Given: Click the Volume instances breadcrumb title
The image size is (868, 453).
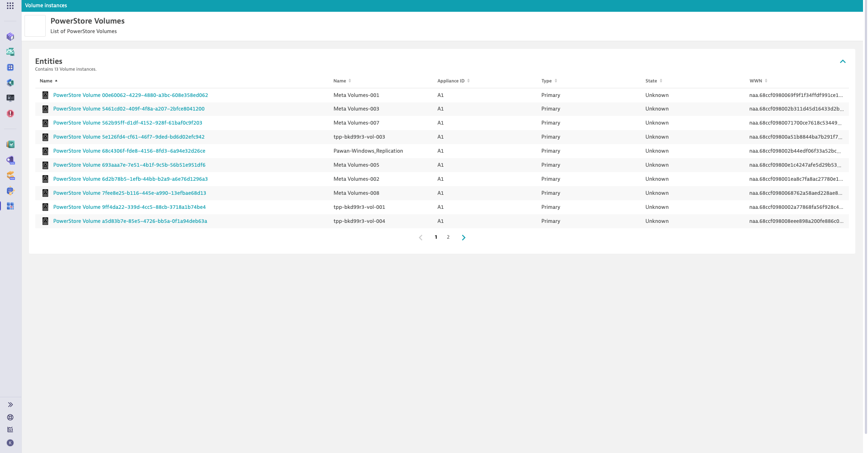Looking at the screenshot, I should (x=46, y=5).
